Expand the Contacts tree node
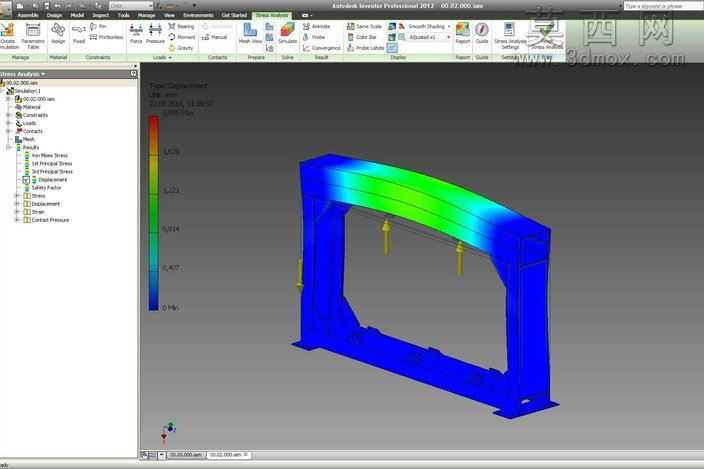 click(9, 131)
